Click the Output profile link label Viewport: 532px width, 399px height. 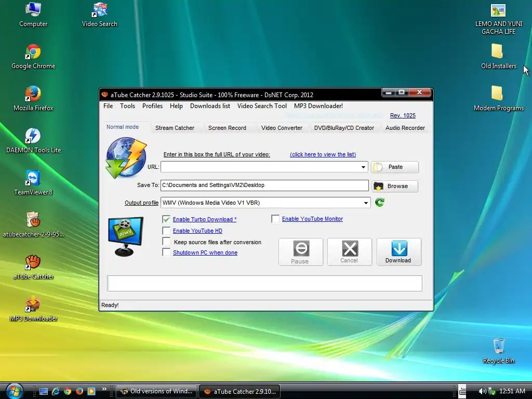tap(141, 203)
